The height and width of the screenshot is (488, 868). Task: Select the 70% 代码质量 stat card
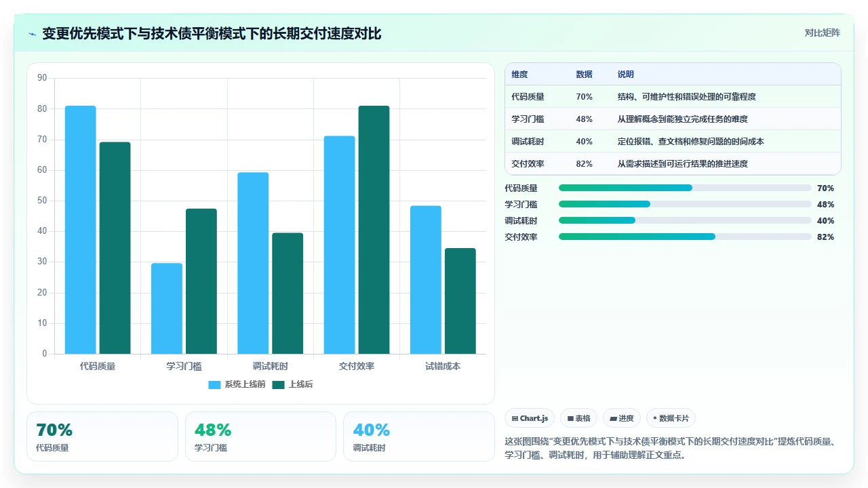[102, 436]
